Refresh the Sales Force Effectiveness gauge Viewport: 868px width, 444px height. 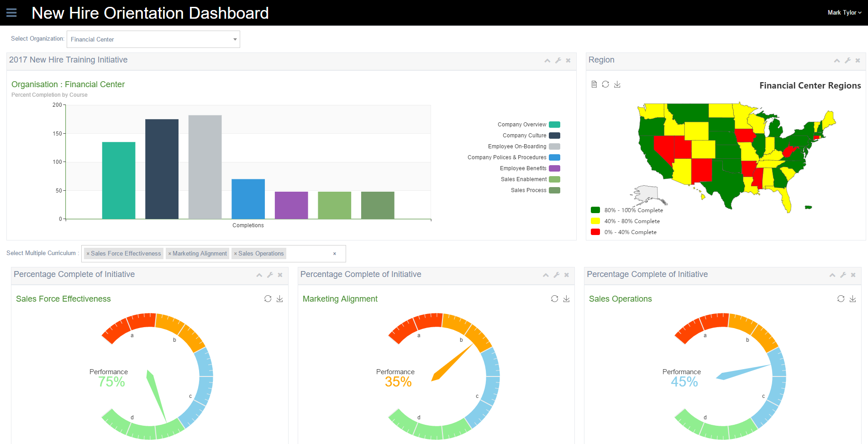click(x=268, y=299)
